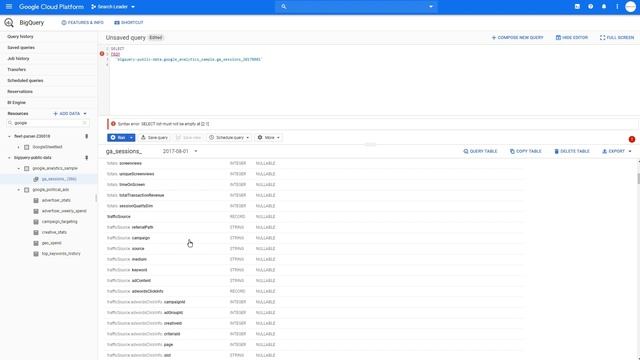The height and width of the screenshot is (360, 640).
Task: Open the main hamburger navigation menu
Action: tap(9, 7)
